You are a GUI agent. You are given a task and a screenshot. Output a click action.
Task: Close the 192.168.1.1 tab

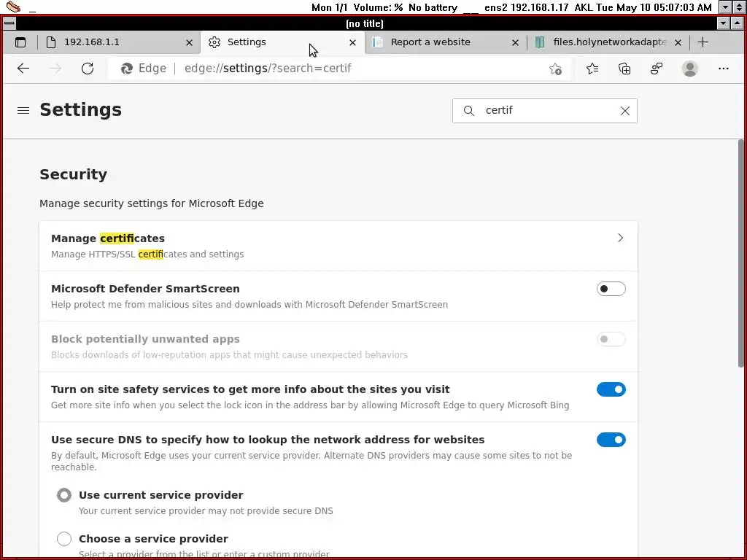point(189,42)
